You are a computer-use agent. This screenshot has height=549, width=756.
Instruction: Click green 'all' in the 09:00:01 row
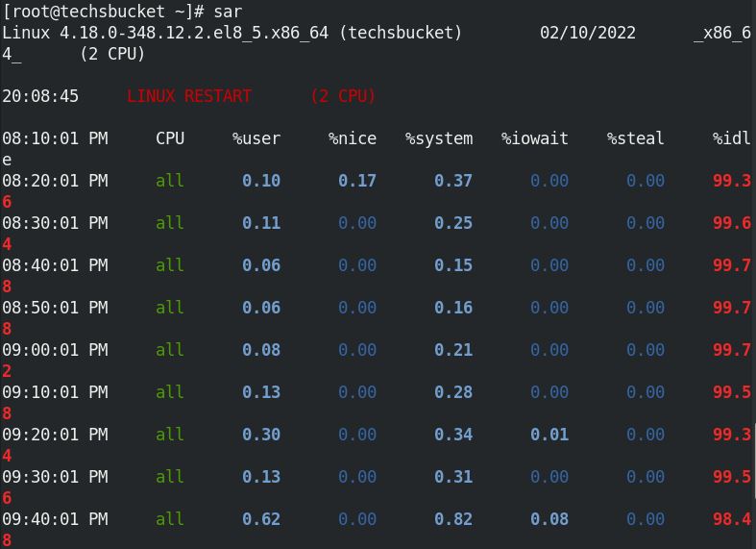tap(170, 350)
